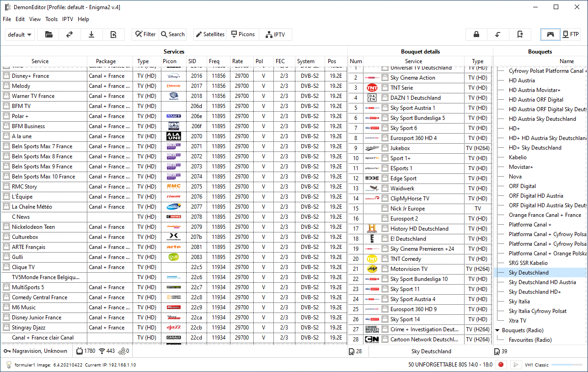Viewport: 588px width, 372px height.
Task: Sort by the Freq column header
Action: pyautogui.click(x=219, y=61)
